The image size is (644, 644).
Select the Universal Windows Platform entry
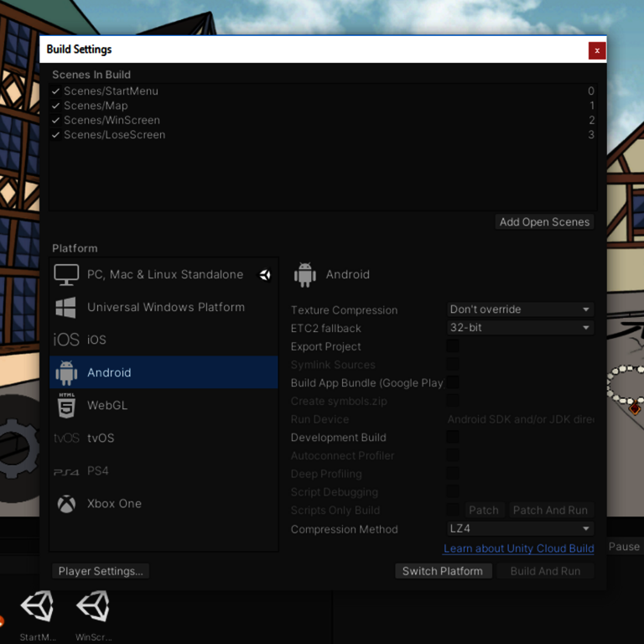[x=164, y=307]
